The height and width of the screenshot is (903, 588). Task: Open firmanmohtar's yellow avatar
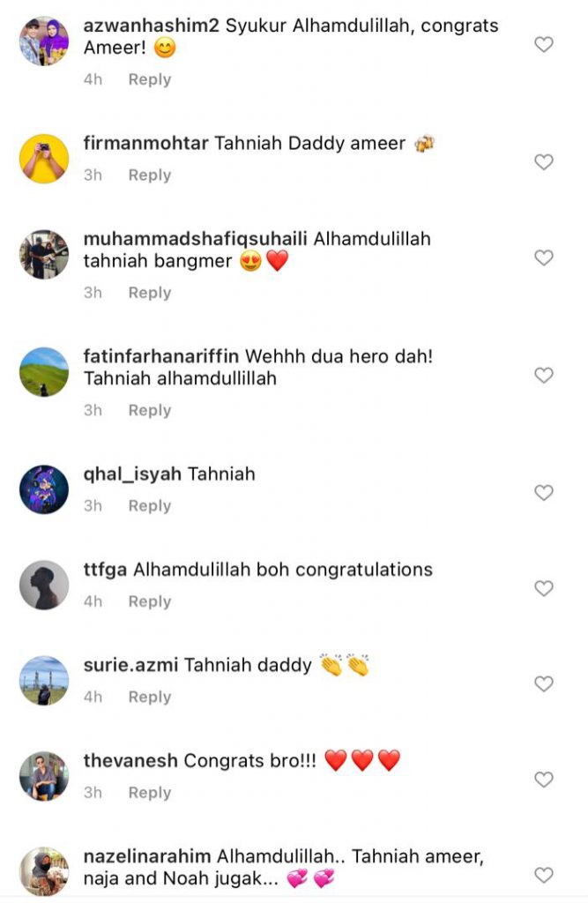[x=44, y=159]
